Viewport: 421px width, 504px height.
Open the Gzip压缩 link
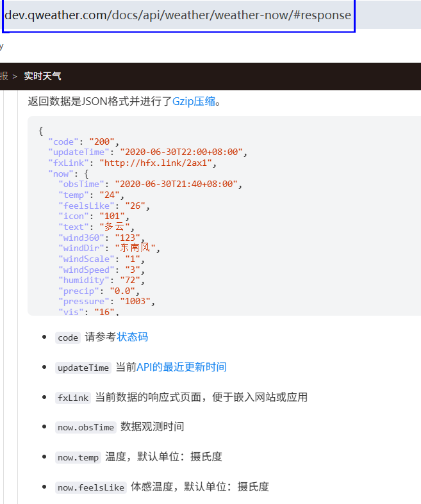point(194,102)
